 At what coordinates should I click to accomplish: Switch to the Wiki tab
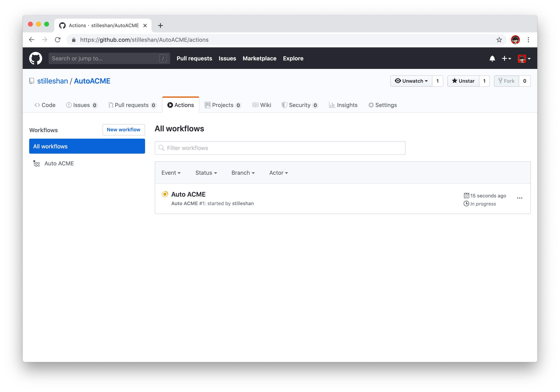click(262, 105)
